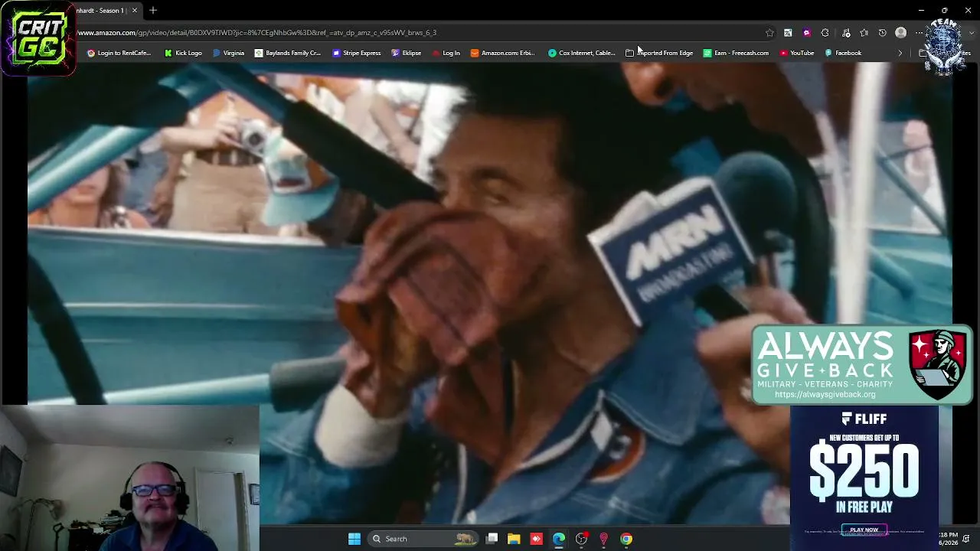Open the Favorites list toolbar icon
Screen dimensions: 980x551
pos(864,33)
